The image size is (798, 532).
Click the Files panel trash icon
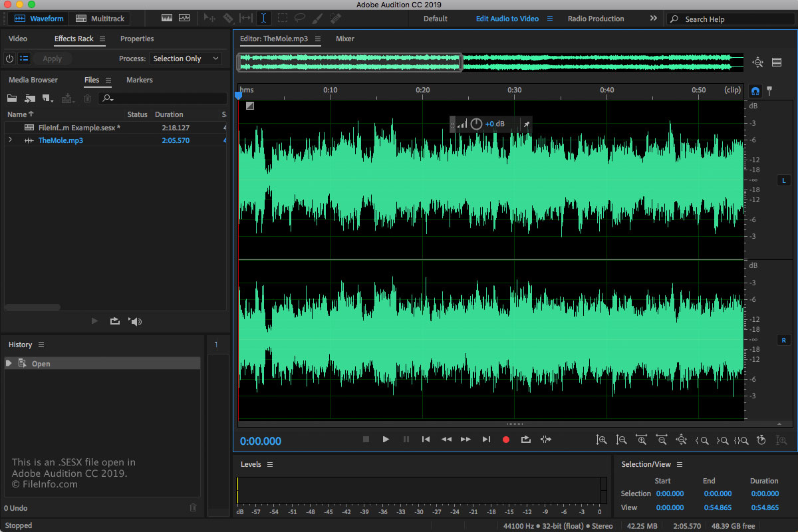[87, 98]
